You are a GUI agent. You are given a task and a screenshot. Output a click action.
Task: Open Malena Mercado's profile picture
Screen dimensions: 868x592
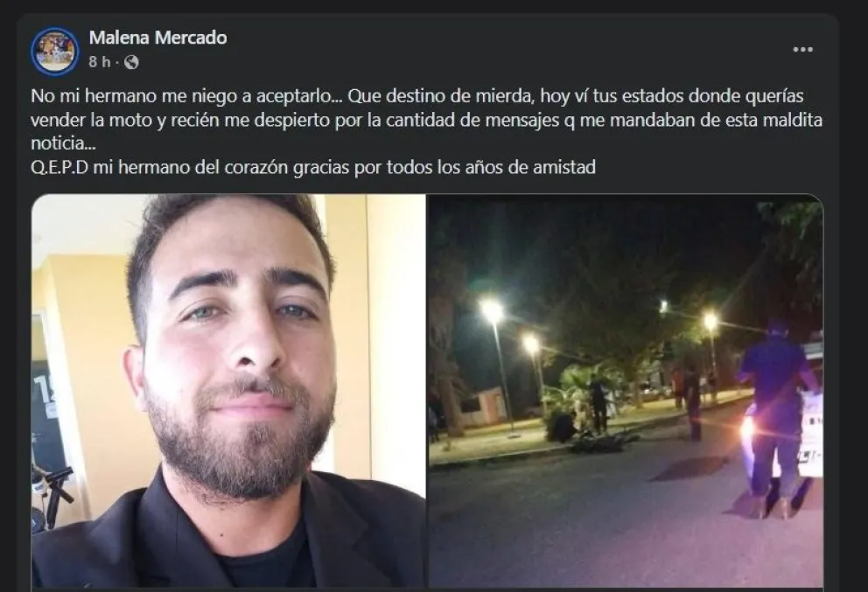tap(55, 51)
